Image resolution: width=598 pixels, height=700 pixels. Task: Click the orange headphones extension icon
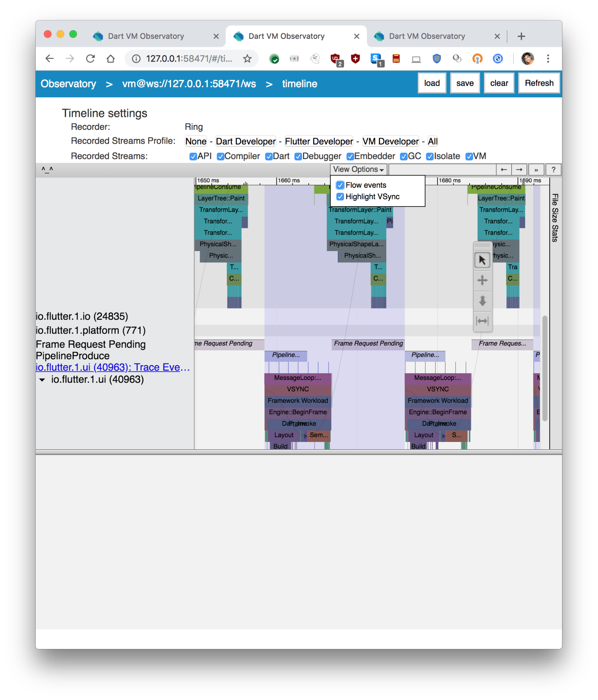[477, 58]
